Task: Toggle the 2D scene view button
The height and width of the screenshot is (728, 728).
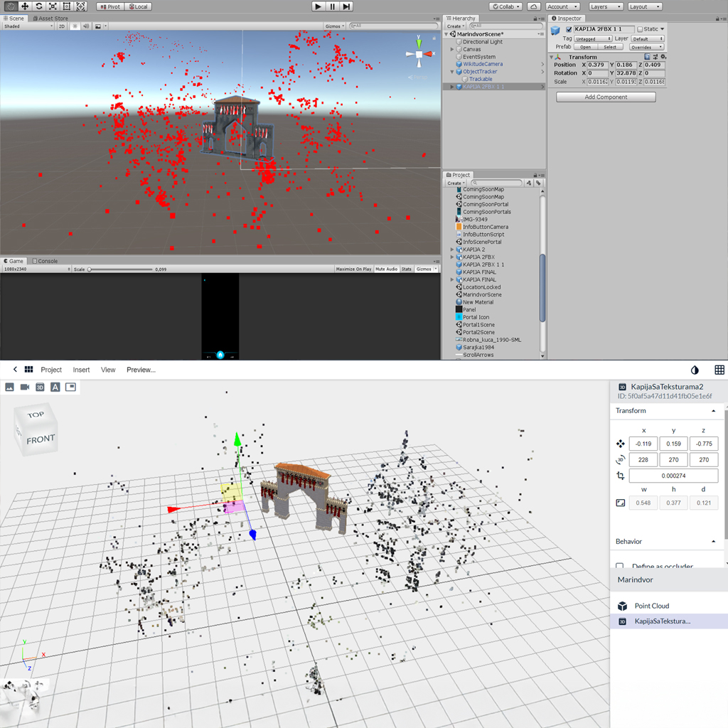Action: click(x=62, y=26)
